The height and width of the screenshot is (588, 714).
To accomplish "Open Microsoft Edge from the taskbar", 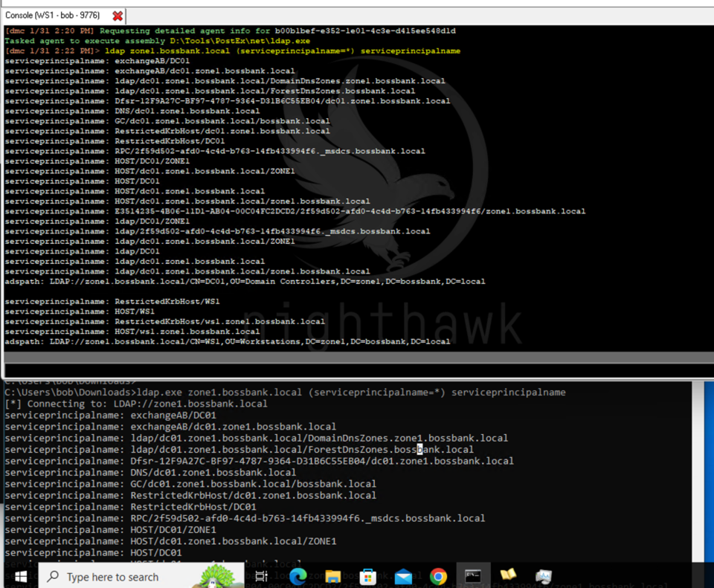I will click(x=297, y=576).
